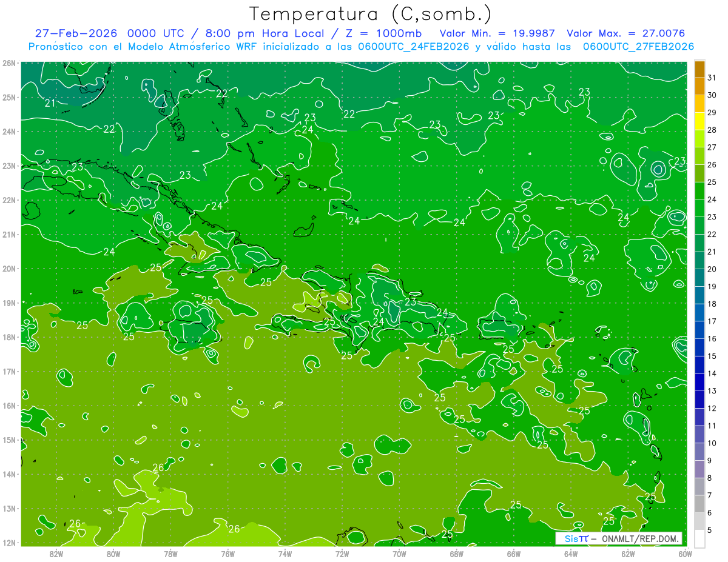Click the '23N' latitude axis label
The image size is (728, 562).
point(9,166)
